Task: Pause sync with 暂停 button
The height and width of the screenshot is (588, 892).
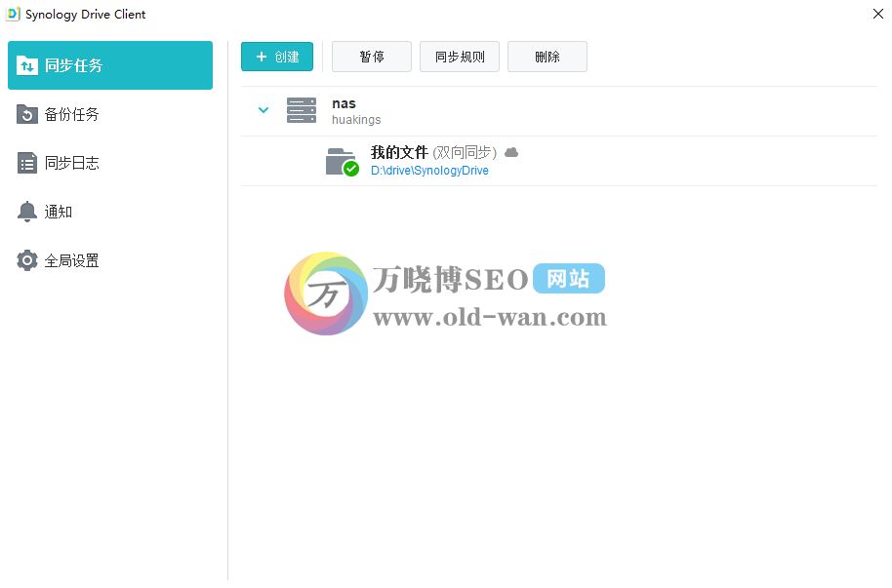Action: 372,57
